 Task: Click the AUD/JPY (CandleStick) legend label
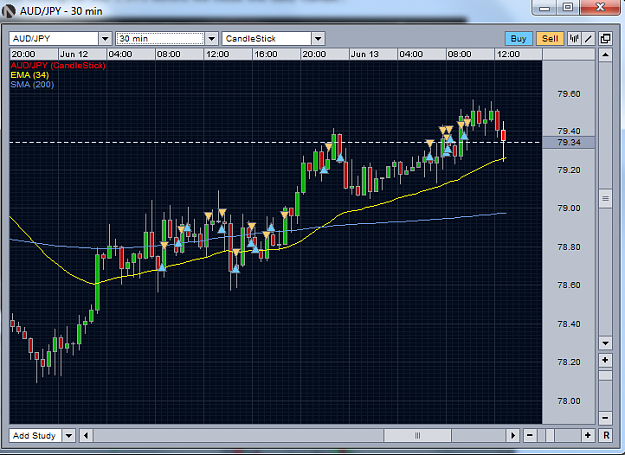[58, 66]
